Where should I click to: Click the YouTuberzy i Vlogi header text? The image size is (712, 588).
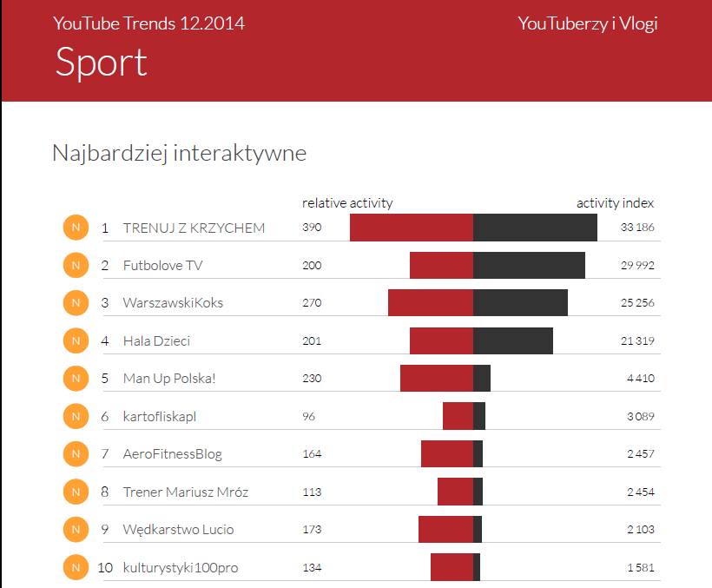pos(587,23)
